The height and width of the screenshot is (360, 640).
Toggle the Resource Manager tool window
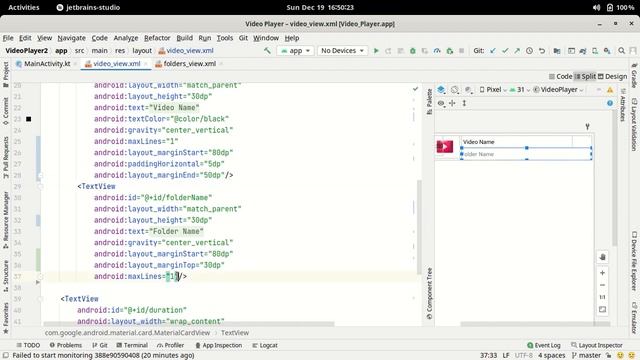(x=6, y=220)
